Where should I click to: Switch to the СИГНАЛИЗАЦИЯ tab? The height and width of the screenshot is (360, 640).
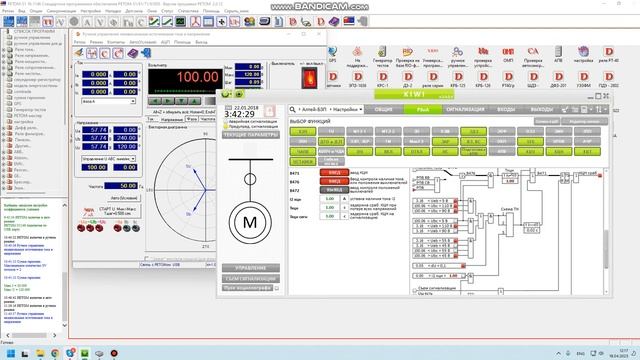coord(465,109)
